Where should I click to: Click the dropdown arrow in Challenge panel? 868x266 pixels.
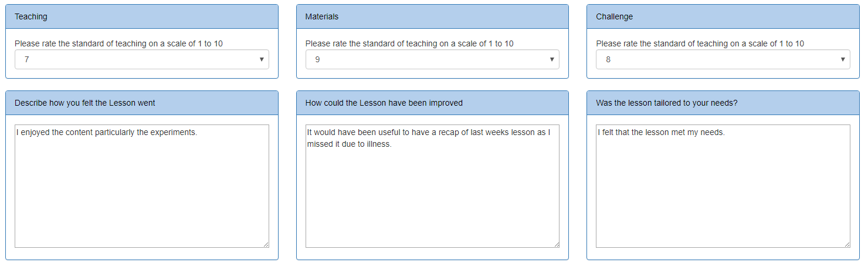842,59
